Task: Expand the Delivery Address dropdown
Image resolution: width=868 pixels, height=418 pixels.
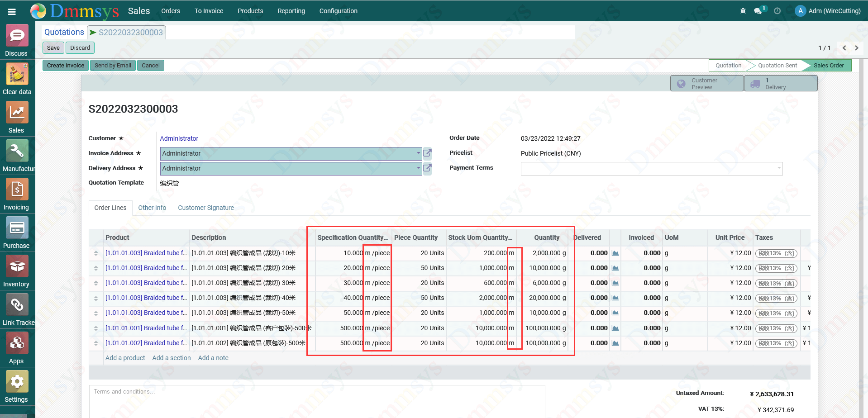Action: 418,168
